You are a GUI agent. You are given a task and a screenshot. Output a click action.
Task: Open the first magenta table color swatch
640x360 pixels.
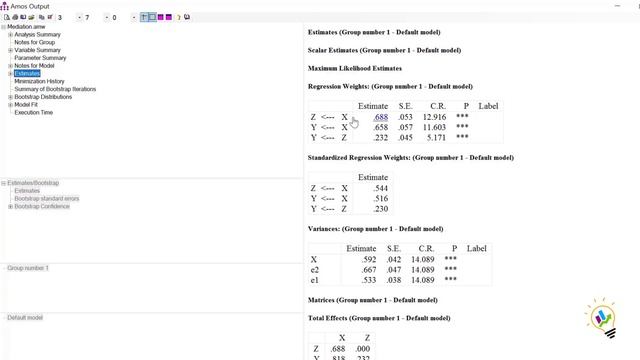pyautogui.click(x=160, y=17)
